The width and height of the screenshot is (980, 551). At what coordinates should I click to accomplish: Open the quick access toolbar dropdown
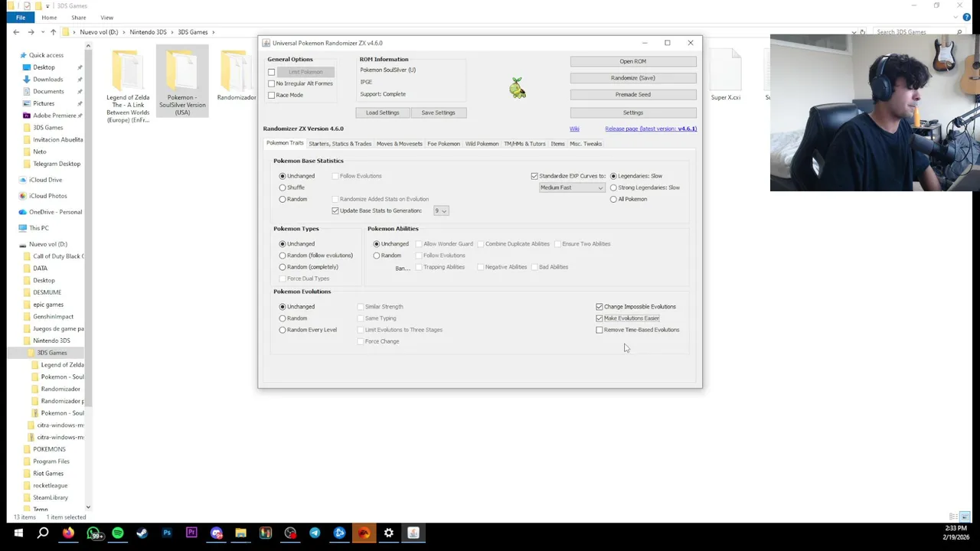[x=47, y=6]
